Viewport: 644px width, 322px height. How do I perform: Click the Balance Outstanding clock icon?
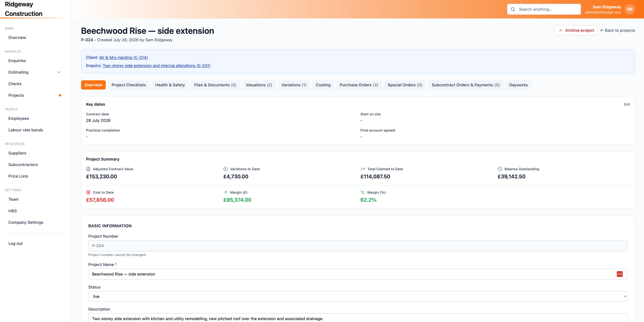[500, 169]
